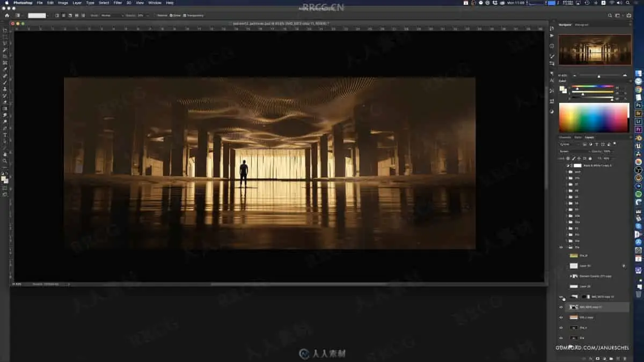Filter layers by type layers icon
644x362 pixels.
[x=596, y=144]
